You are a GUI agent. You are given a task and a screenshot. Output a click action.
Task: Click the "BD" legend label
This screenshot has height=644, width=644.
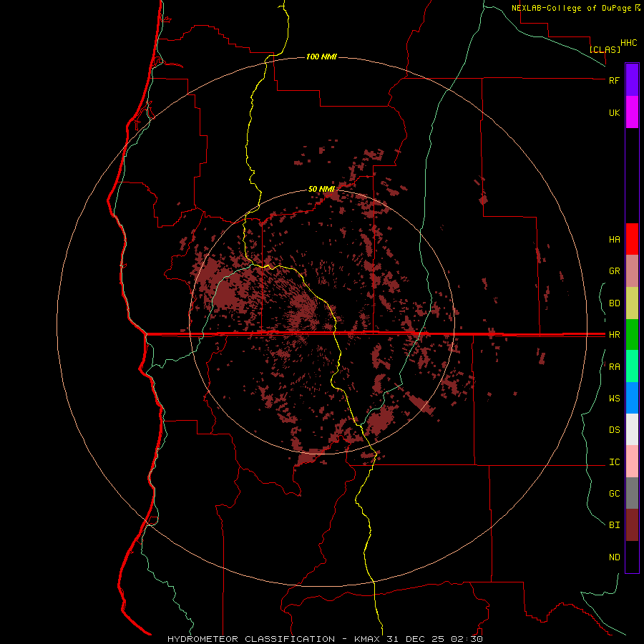coord(614,303)
